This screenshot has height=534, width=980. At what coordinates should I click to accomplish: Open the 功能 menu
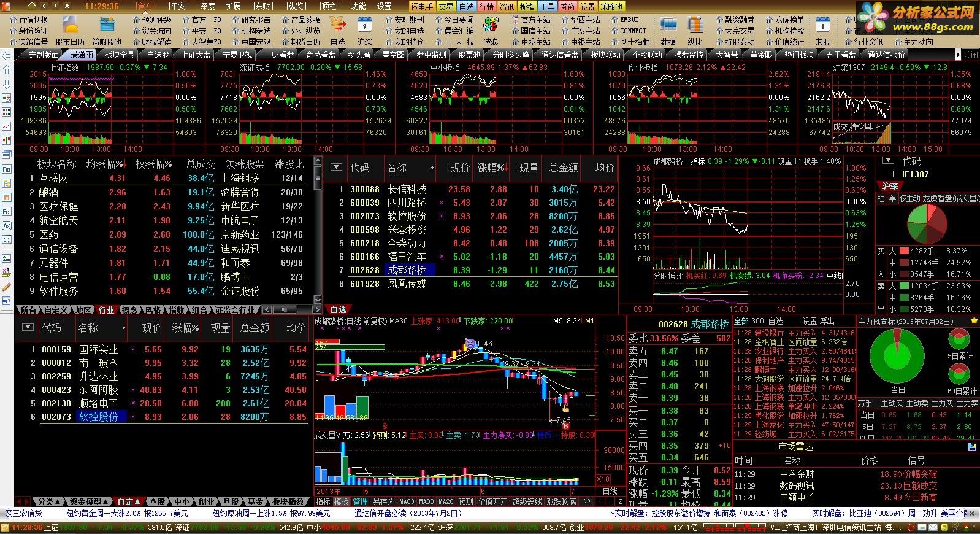(x=359, y=6)
